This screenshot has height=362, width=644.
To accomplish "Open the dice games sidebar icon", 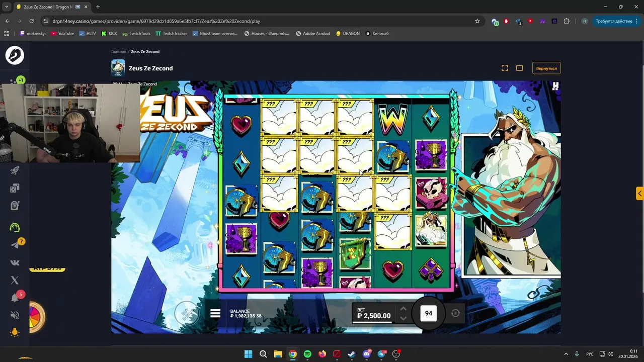I will coord(15,188).
